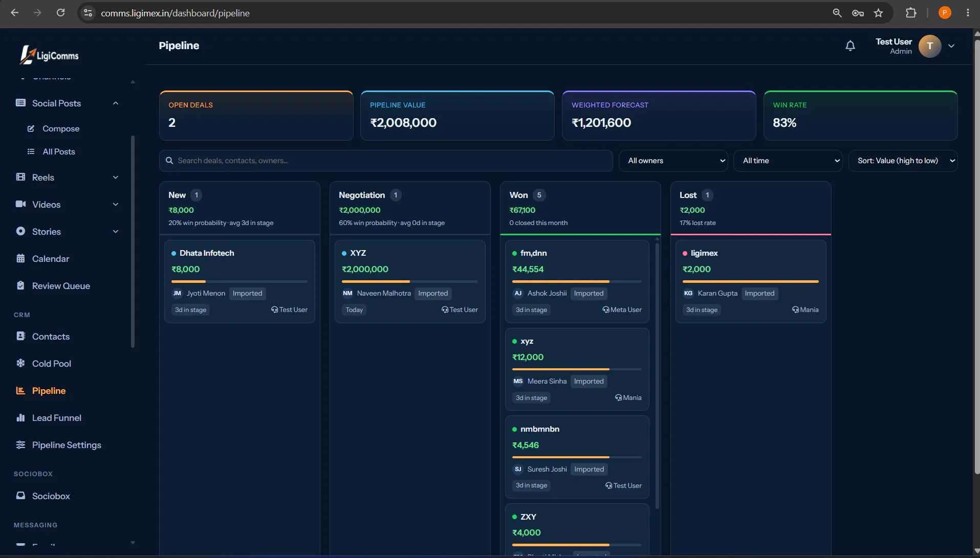Open the All Posts menu item
This screenshot has width=980, height=558.
pos(59,151)
